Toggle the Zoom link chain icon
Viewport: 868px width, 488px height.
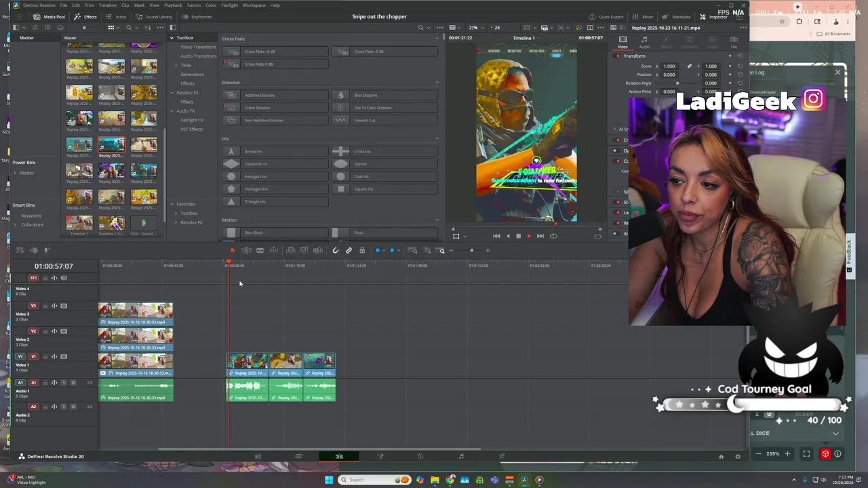[690, 66]
